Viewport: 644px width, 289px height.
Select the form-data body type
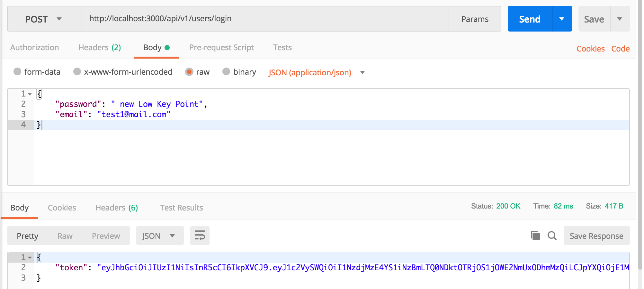click(17, 71)
